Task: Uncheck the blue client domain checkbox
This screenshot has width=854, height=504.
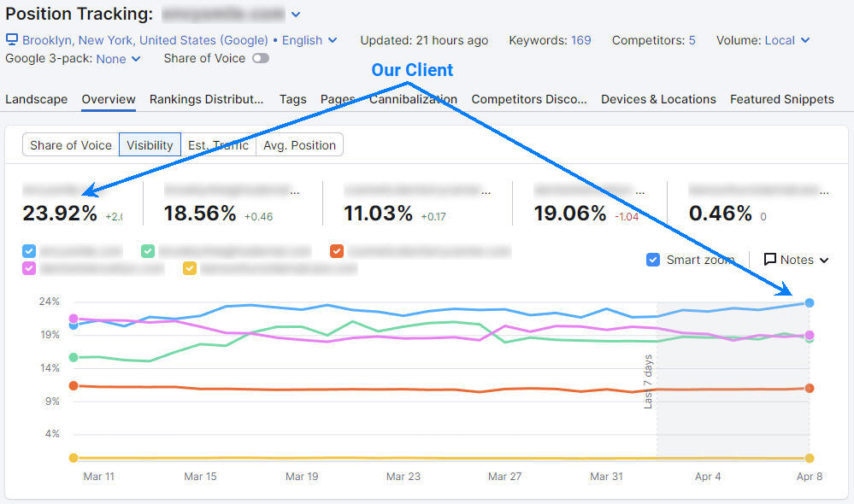Action: click(28, 251)
